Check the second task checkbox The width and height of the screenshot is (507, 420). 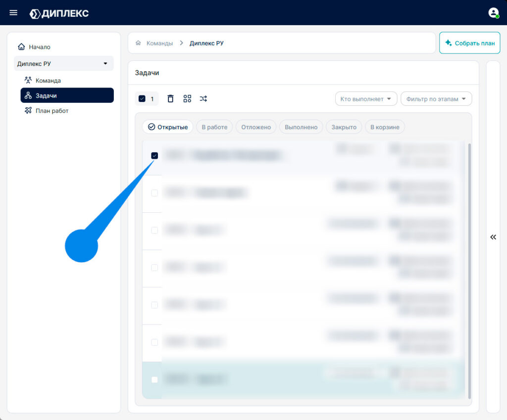click(154, 193)
